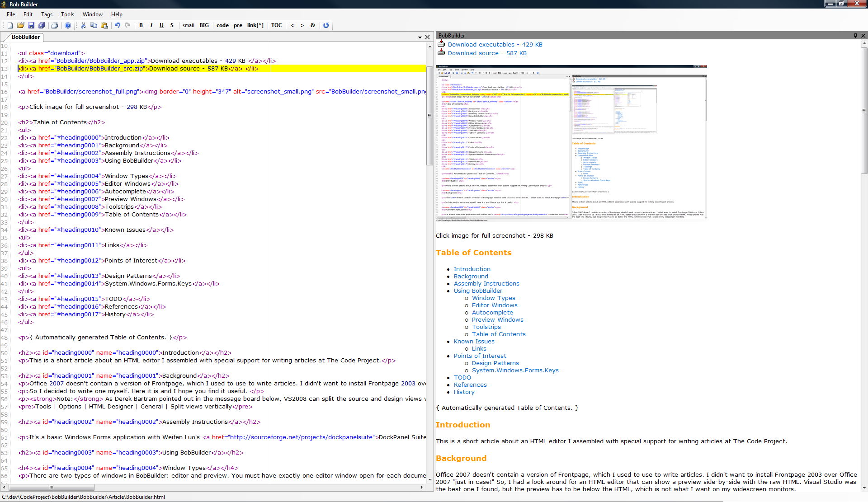Insert small tag from toolbar

[189, 25]
